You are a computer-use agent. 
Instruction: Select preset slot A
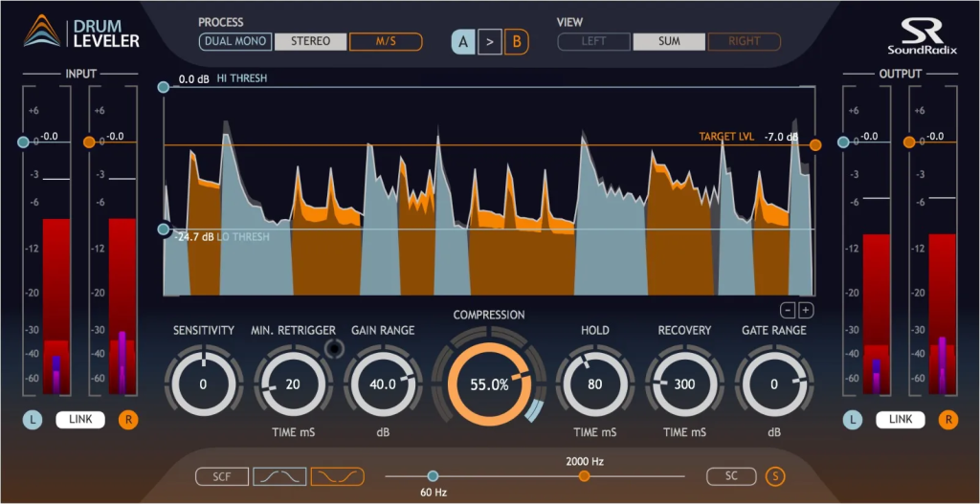click(x=463, y=42)
